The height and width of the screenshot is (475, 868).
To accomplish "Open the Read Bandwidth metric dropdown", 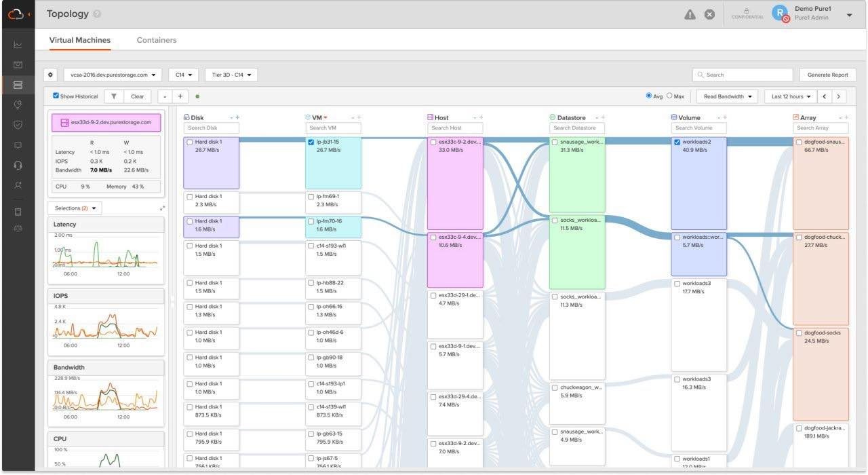I will point(727,96).
